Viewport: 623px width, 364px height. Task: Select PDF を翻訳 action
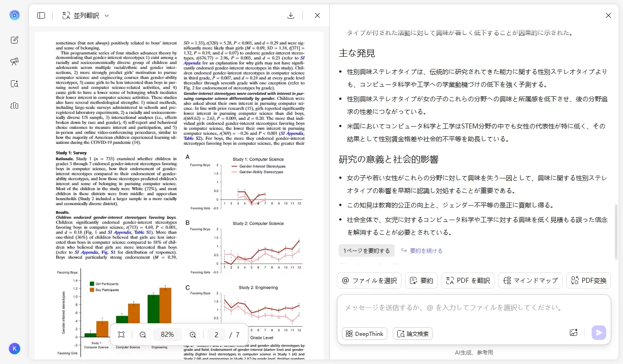point(468,280)
